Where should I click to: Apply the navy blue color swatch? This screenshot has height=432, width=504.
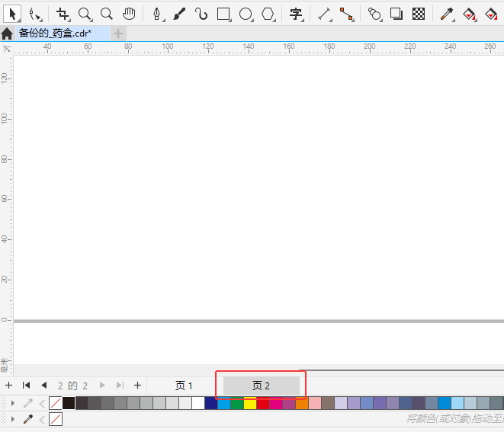tap(211, 403)
